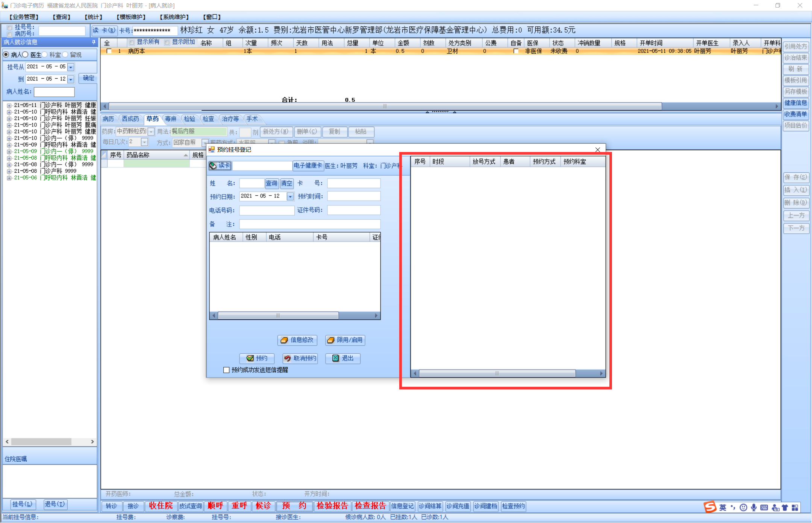Open the 【统计】 menu
Viewport: 812px width, 523px height.
click(x=93, y=17)
